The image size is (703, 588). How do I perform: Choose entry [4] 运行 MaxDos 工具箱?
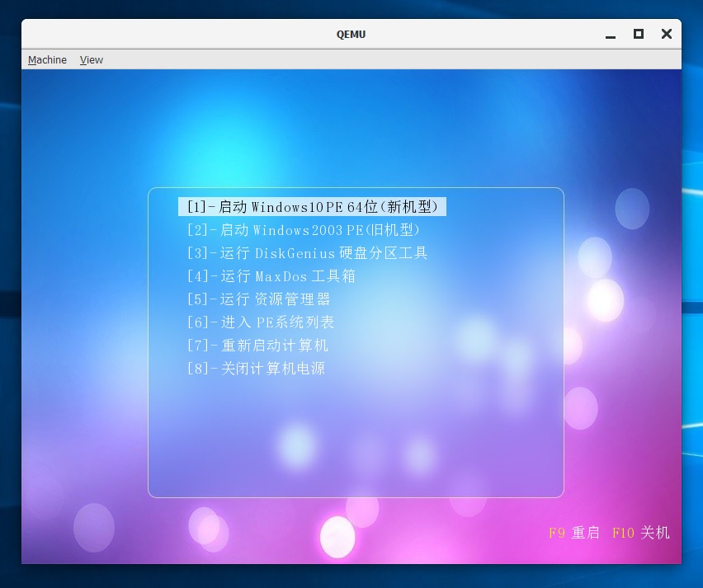pos(271,276)
